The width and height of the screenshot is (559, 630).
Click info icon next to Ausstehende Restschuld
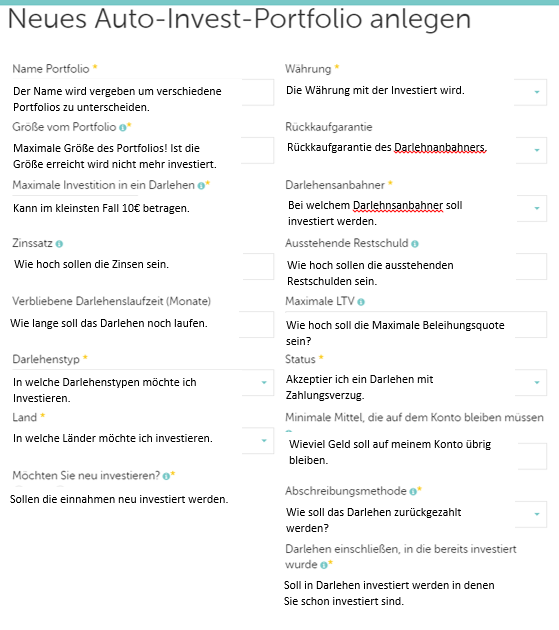[x=415, y=244]
